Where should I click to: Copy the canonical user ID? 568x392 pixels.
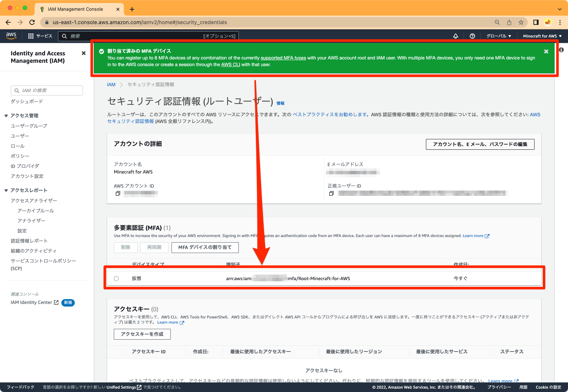(331, 193)
